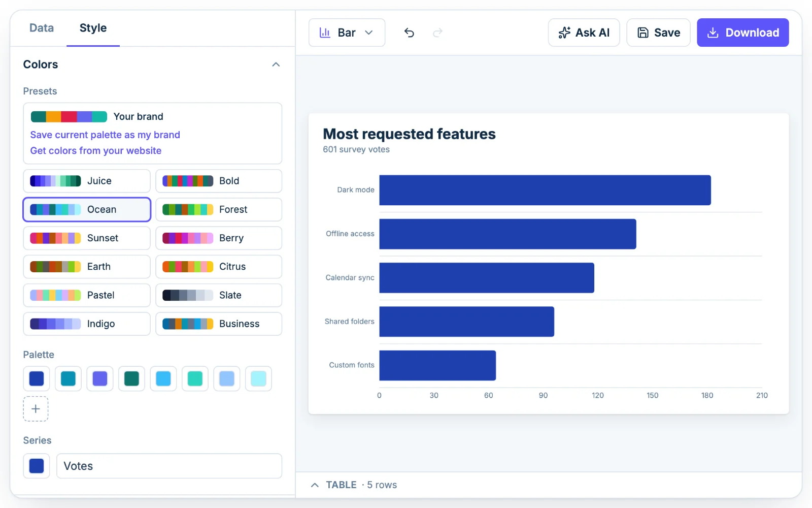
Task: Click the Votes series name field
Action: [169, 466]
